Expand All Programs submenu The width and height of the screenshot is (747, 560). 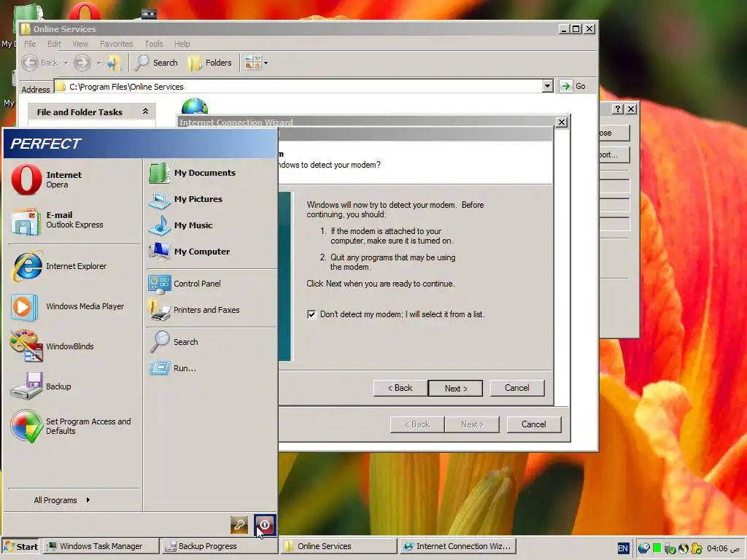click(x=62, y=500)
